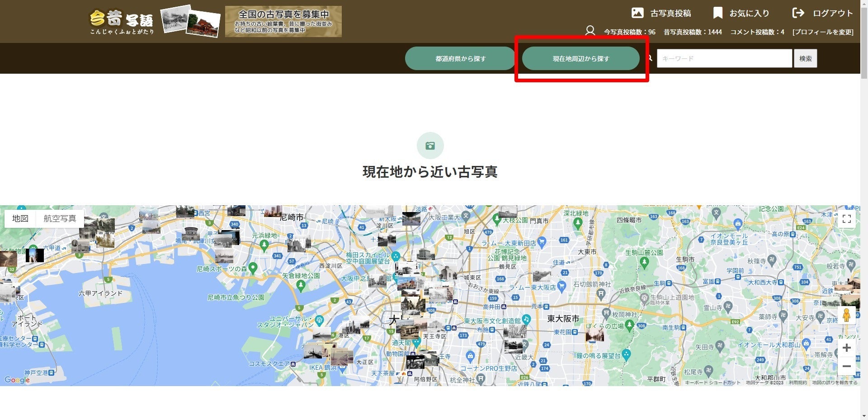Click the Street View pegman icon

(847, 315)
